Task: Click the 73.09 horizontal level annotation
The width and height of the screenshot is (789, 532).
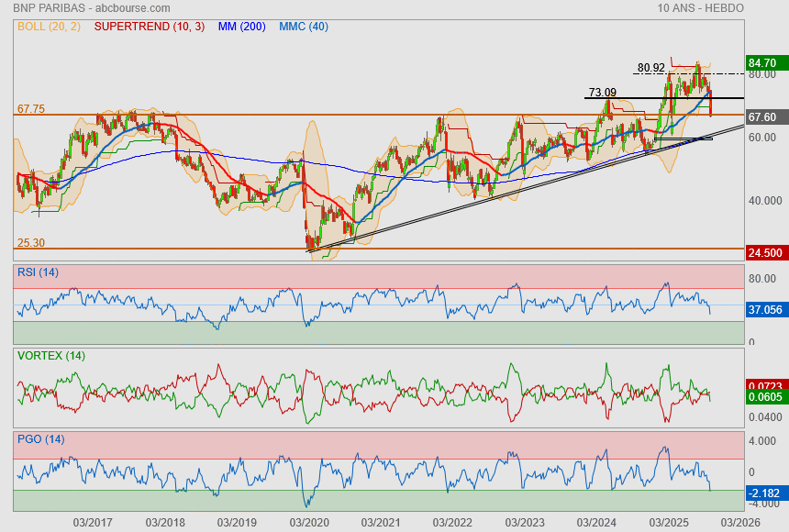Action: 602,93
